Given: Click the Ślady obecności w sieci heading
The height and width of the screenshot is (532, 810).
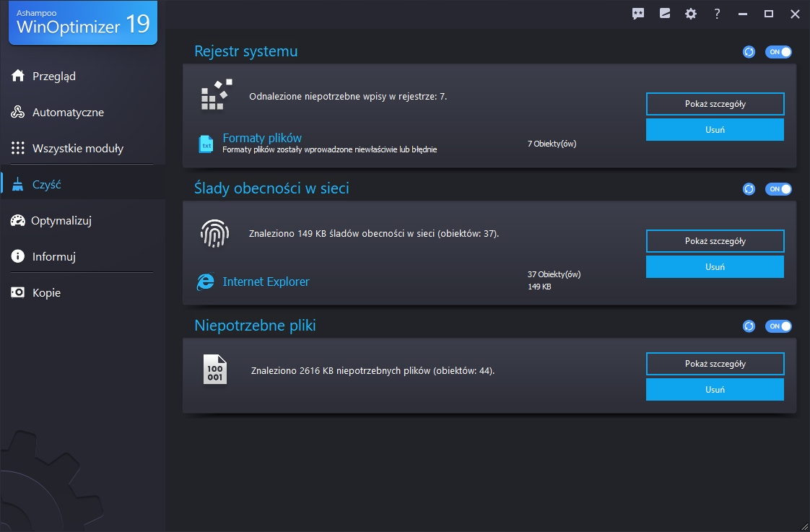Looking at the screenshot, I should (271, 188).
